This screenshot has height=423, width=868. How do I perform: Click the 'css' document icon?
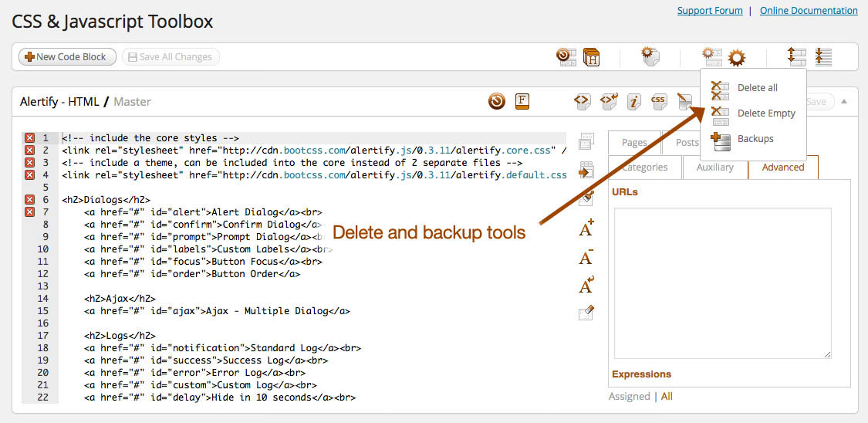658,101
